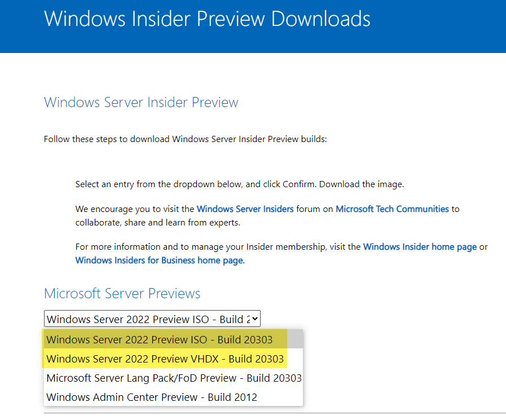Click the blue page header area
Viewport: 506px width, 420px height.
click(253, 26)
